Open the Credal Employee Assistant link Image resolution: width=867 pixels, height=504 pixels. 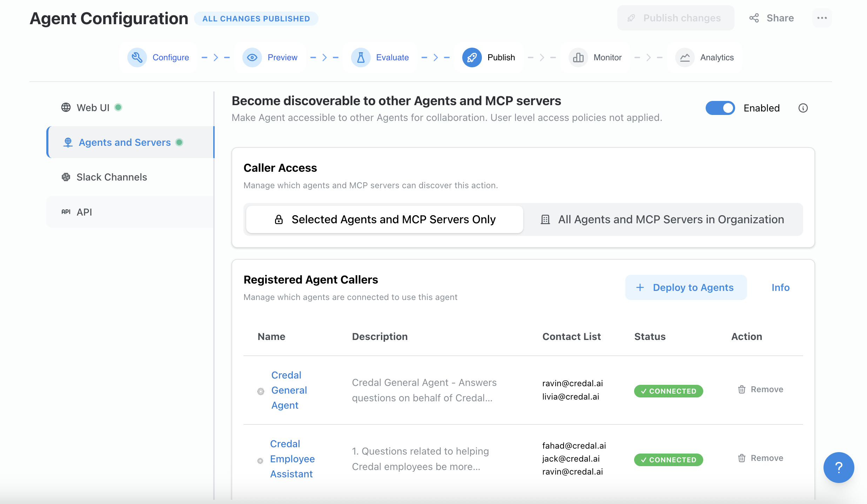292,459
